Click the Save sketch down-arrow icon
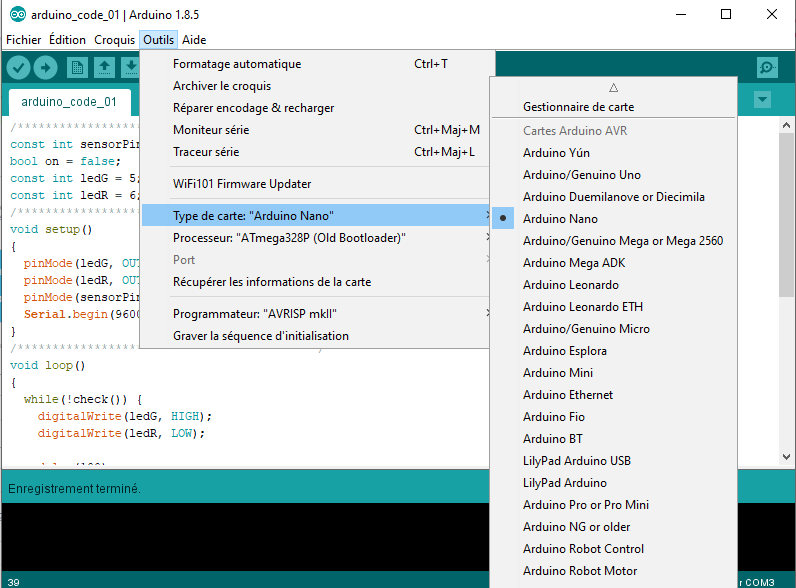The image size is (796, 588). (x=130, y=68)
